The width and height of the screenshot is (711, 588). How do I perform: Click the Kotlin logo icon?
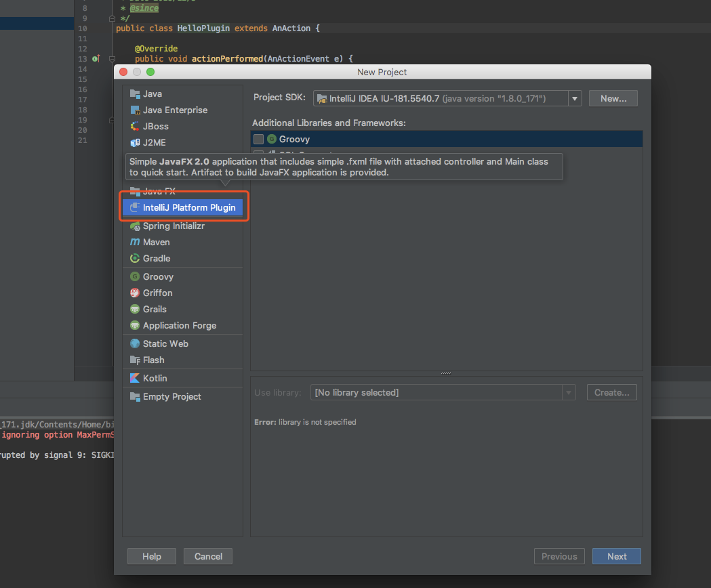[x=135, y=378]
